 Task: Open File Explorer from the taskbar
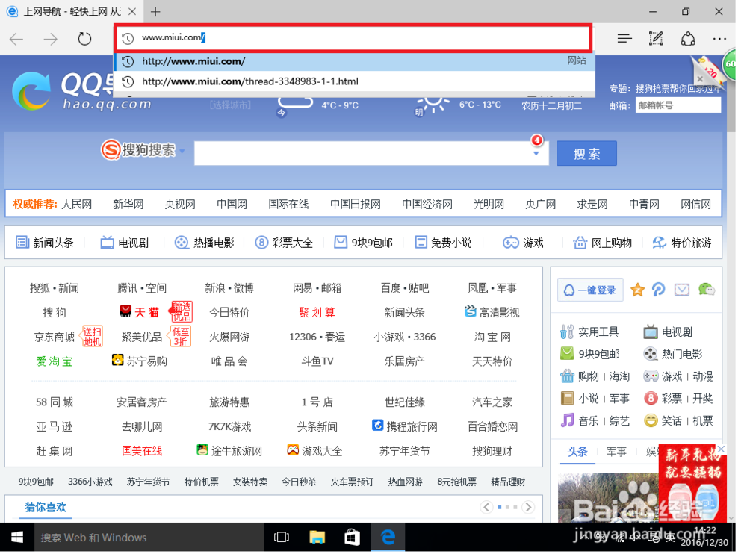click(x=317, y=538)
